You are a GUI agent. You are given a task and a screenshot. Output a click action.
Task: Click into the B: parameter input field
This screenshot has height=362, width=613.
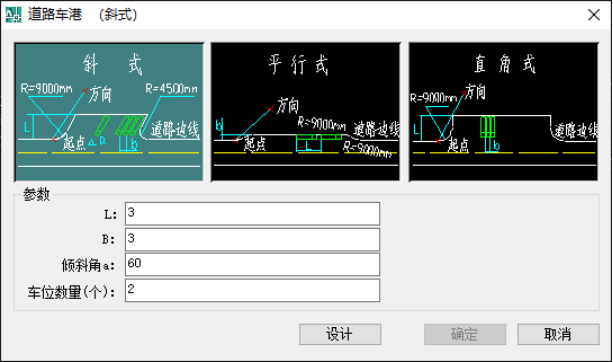[x=252, y=239]
